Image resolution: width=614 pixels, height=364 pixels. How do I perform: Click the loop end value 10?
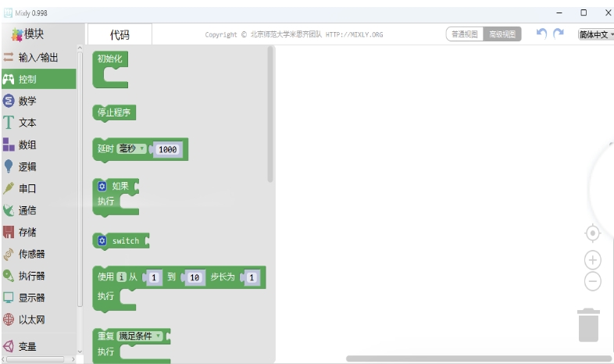195,277
